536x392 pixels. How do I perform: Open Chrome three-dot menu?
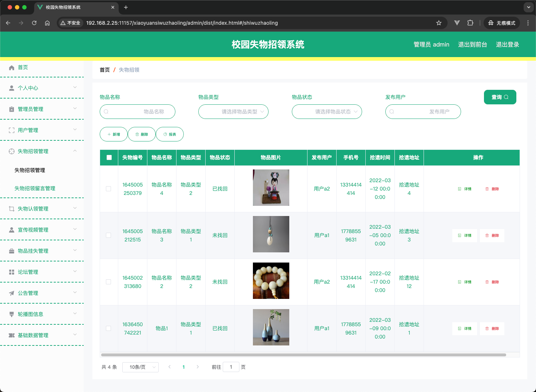(528, 23)
